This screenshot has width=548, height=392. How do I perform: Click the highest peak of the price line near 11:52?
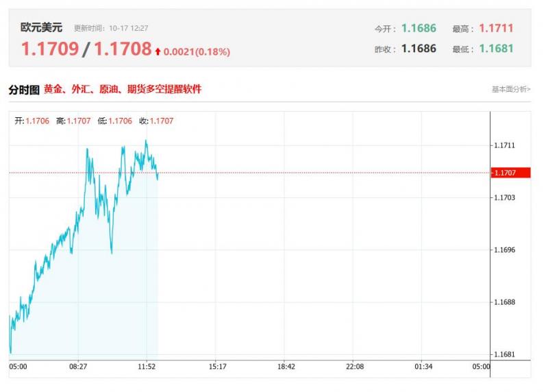pyautogui.click(x=146, y=141)
